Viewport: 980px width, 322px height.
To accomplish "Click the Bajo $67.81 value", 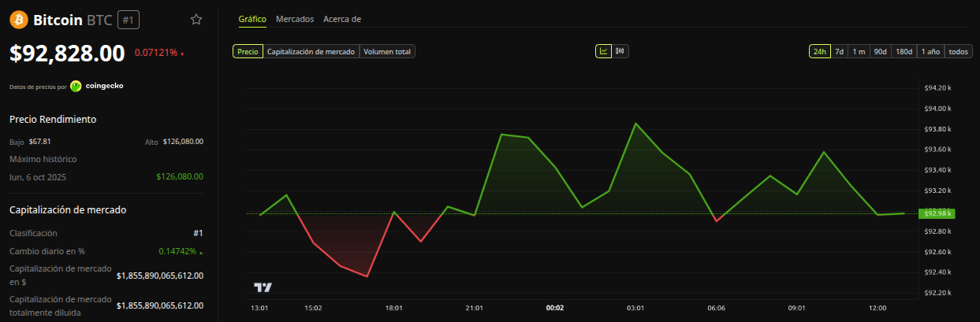I will click(x=40, y=142).
